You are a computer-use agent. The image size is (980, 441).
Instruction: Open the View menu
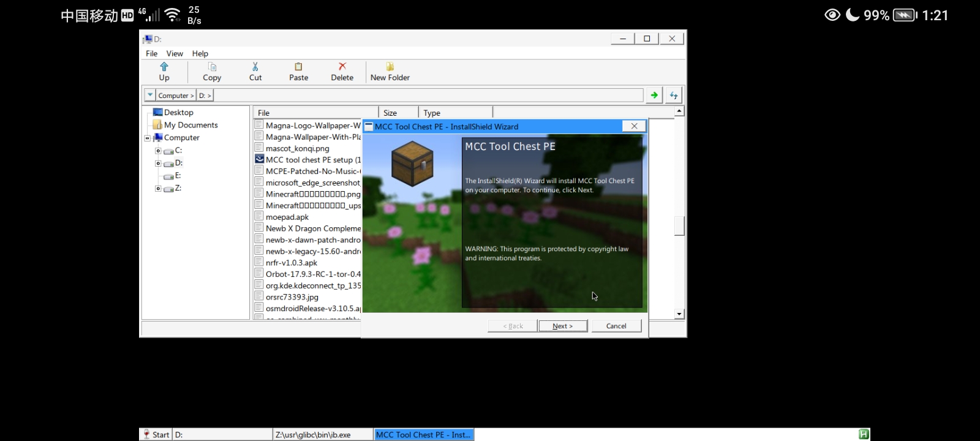point(175,53)
